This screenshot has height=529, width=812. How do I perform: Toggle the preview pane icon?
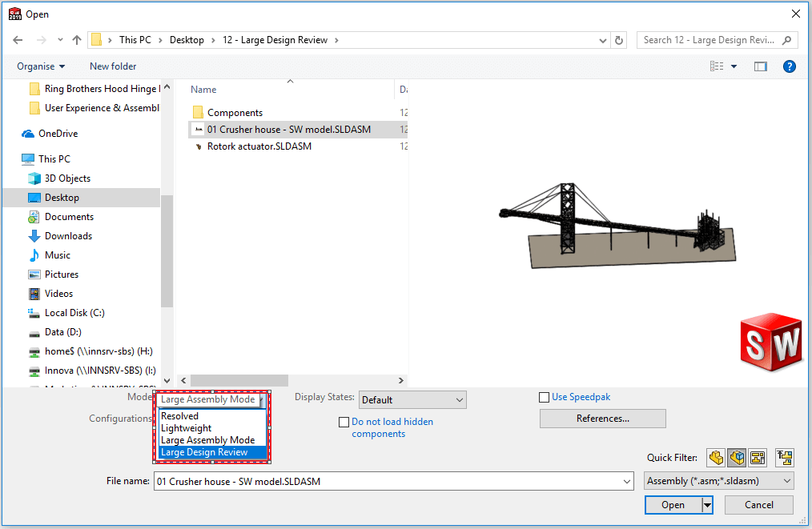click(760, 66)
